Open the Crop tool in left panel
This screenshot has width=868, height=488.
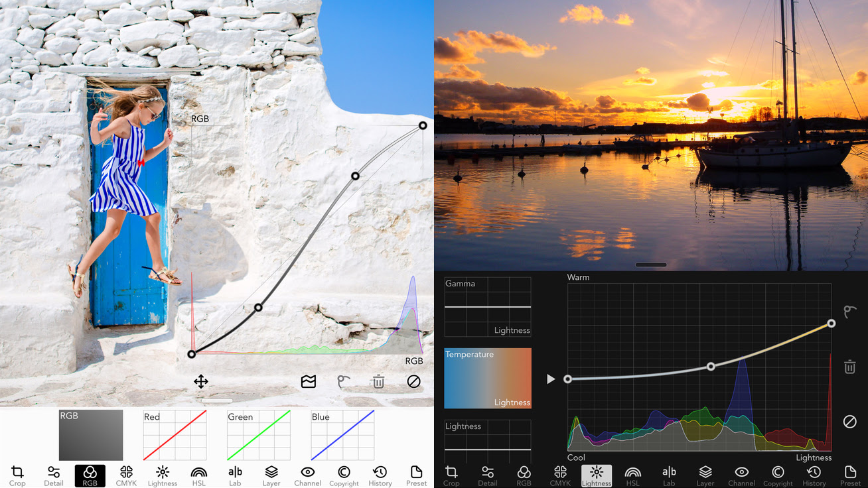[17, 475]
